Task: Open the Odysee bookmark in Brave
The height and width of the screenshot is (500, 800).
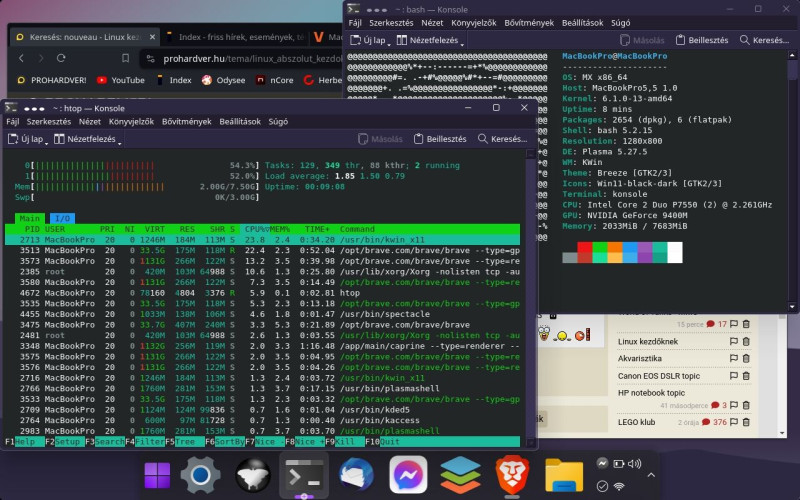Action: 223,80
